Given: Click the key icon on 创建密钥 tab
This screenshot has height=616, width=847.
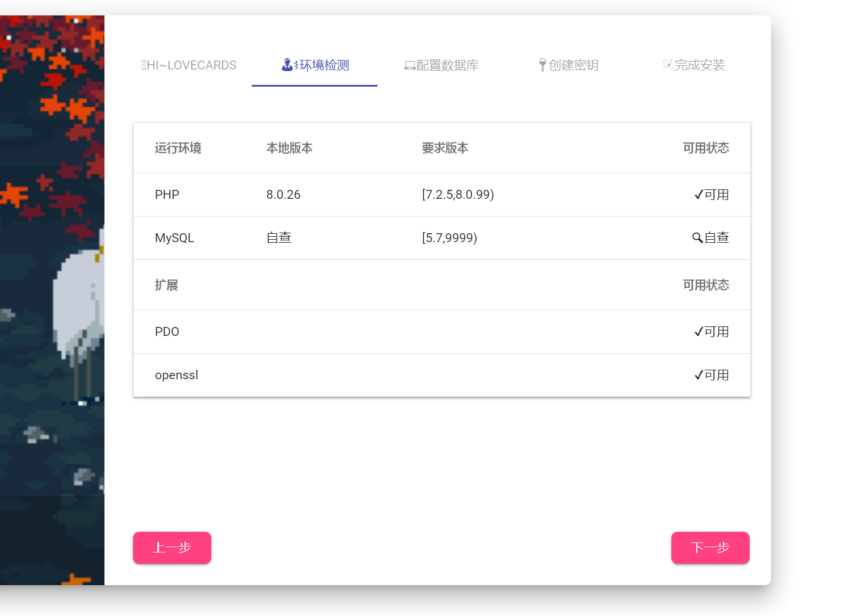Looking at the screenshot, I should [542, 65].
